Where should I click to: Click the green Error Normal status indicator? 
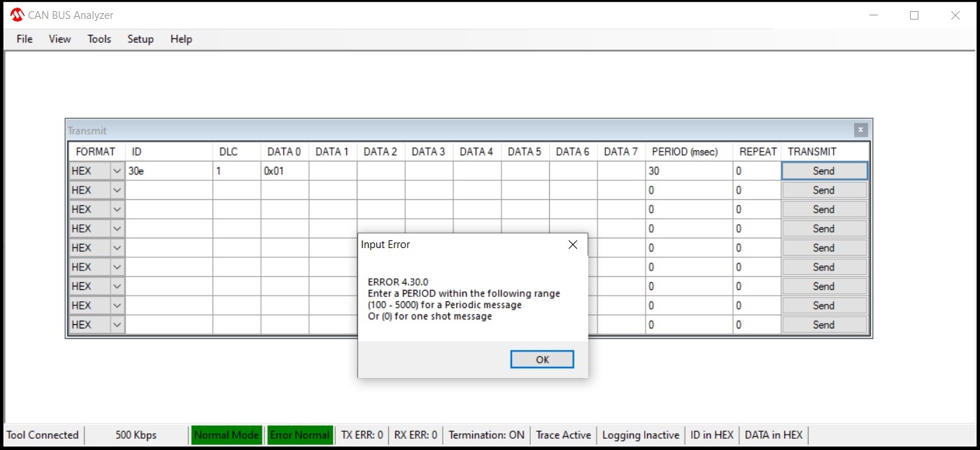[299, 435]
